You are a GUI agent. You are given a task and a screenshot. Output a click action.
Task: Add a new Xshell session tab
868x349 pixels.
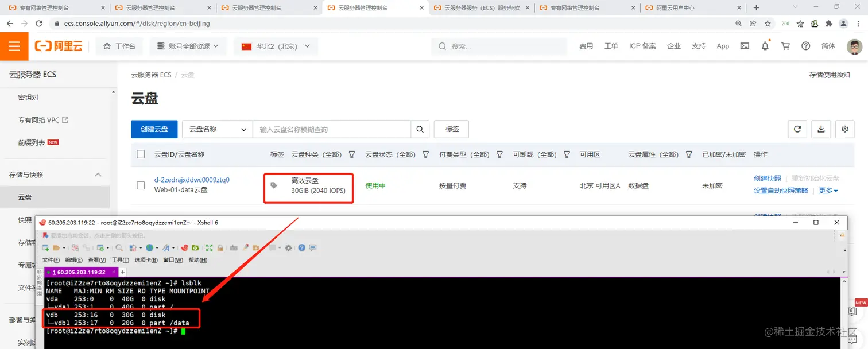coord(122,272)
